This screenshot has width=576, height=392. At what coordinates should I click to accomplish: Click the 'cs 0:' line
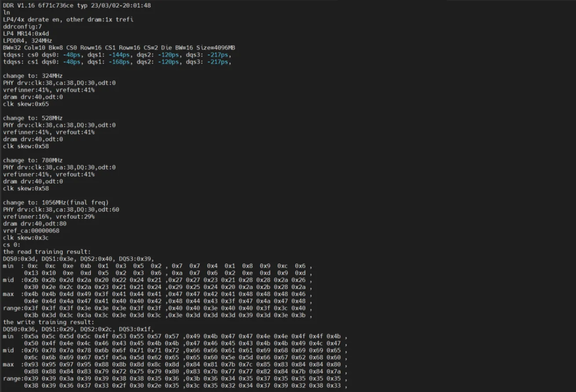click(x=12, y=245)
